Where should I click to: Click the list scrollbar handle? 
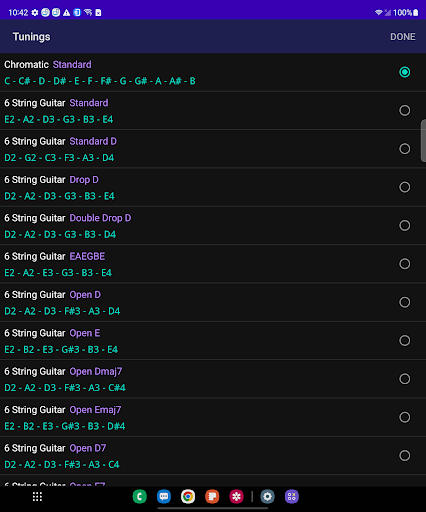pyautogui.click(x=423, y=141)
